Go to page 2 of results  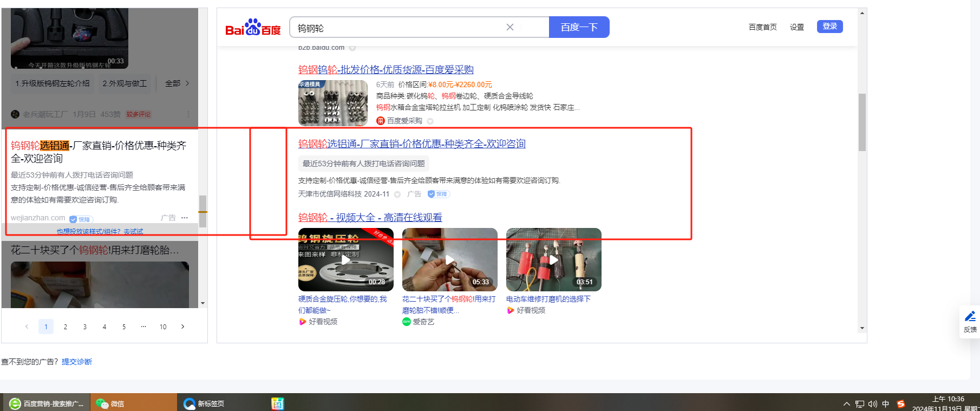[66, 327]
